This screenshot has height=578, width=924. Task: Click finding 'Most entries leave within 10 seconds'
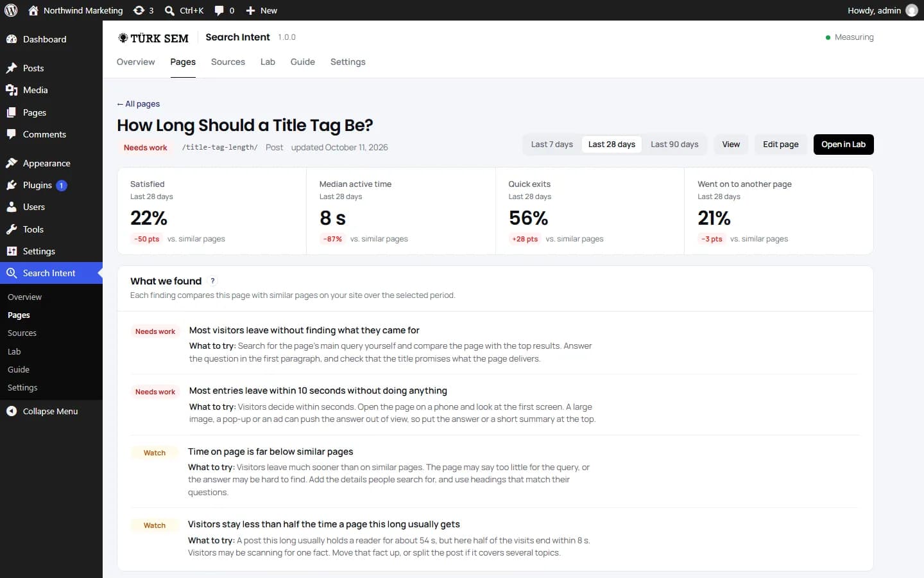pos(318,390)
